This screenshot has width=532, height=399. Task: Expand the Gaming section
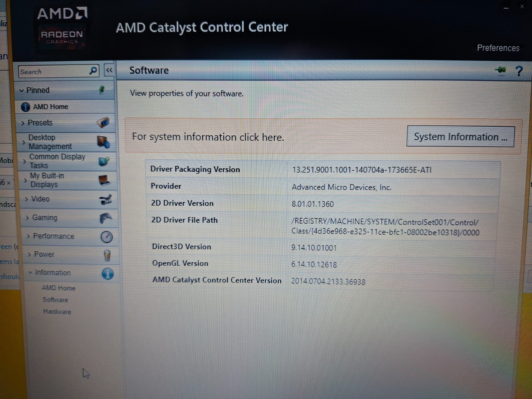click(x=28, y=218)
